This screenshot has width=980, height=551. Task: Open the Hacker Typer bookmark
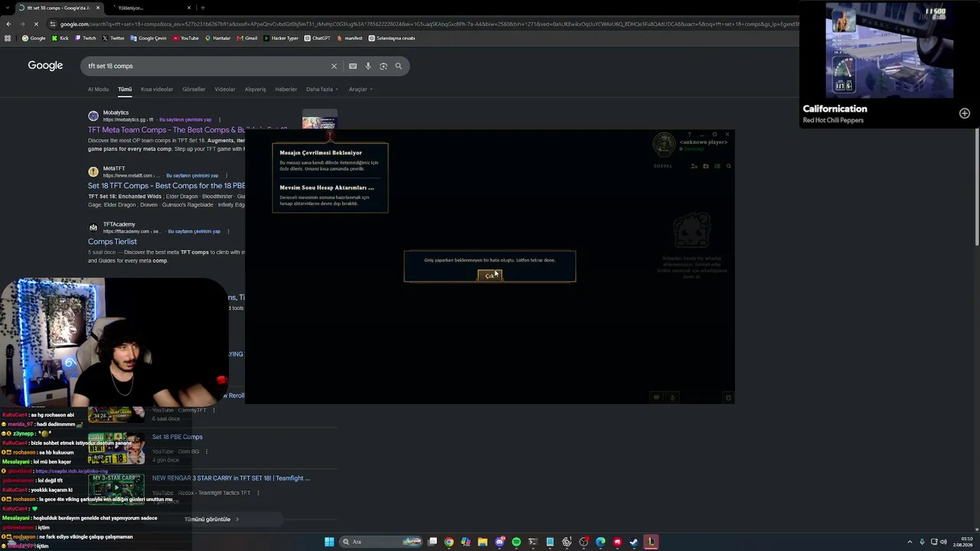click(281, 38)
